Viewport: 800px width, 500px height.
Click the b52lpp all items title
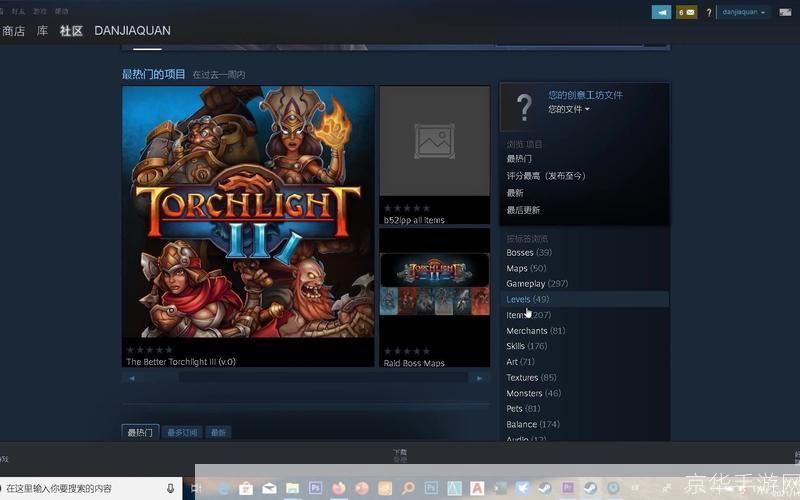(414, 220)
